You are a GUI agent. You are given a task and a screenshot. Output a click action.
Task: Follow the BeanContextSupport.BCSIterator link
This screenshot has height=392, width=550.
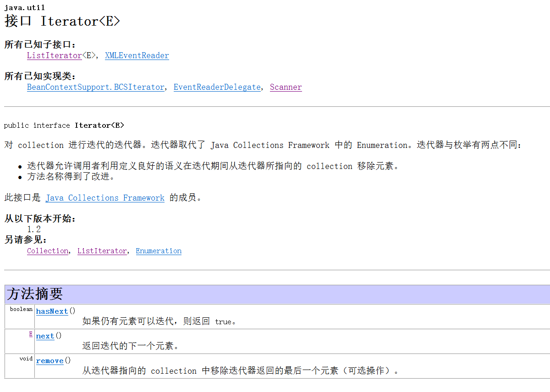point(95,87)
